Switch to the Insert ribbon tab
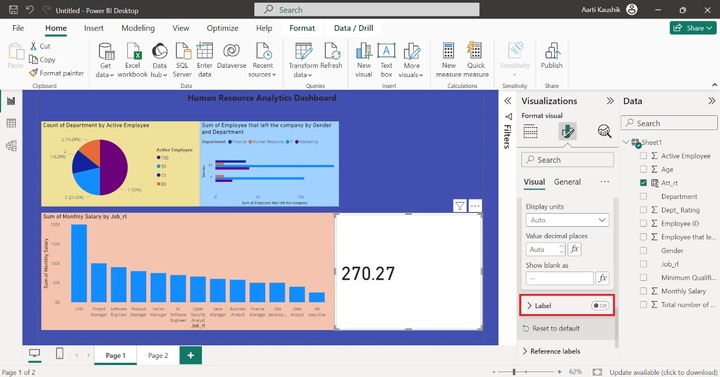This screenshot has width=720, height=377. pyautogui.click(x=94, y=28)
